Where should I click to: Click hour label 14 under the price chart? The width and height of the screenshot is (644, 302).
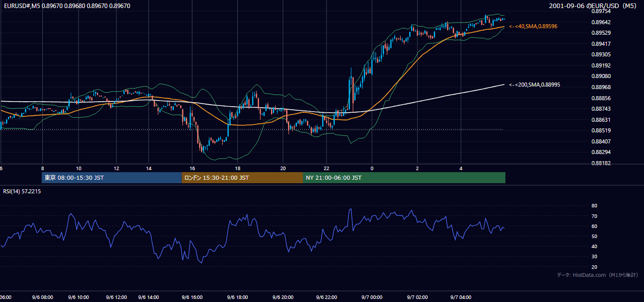(149, 168)
